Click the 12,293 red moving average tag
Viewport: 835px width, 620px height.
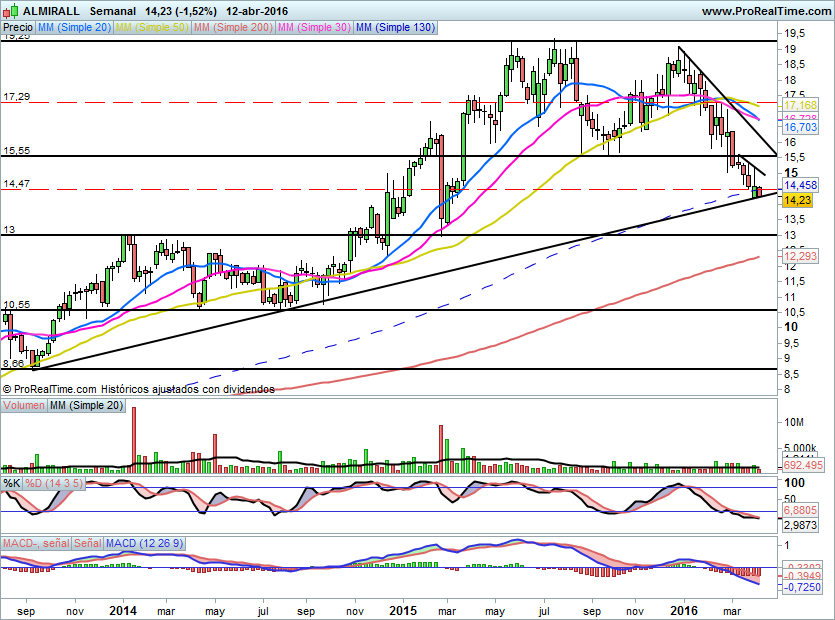(x=800, y=256)
